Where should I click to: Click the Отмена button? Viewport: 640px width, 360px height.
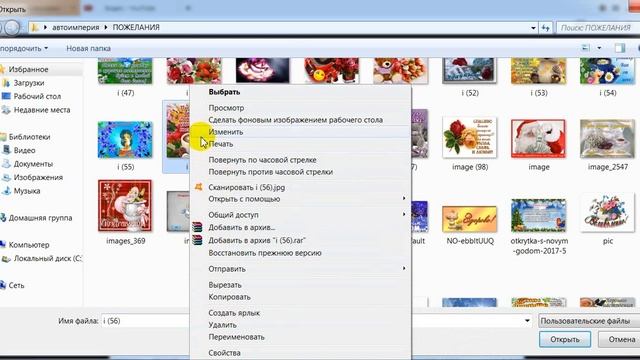(620, 339)
